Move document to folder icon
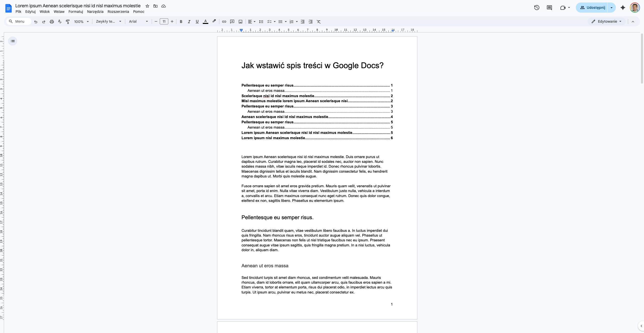This screenshot has width=644, height=333. point(155,6)
